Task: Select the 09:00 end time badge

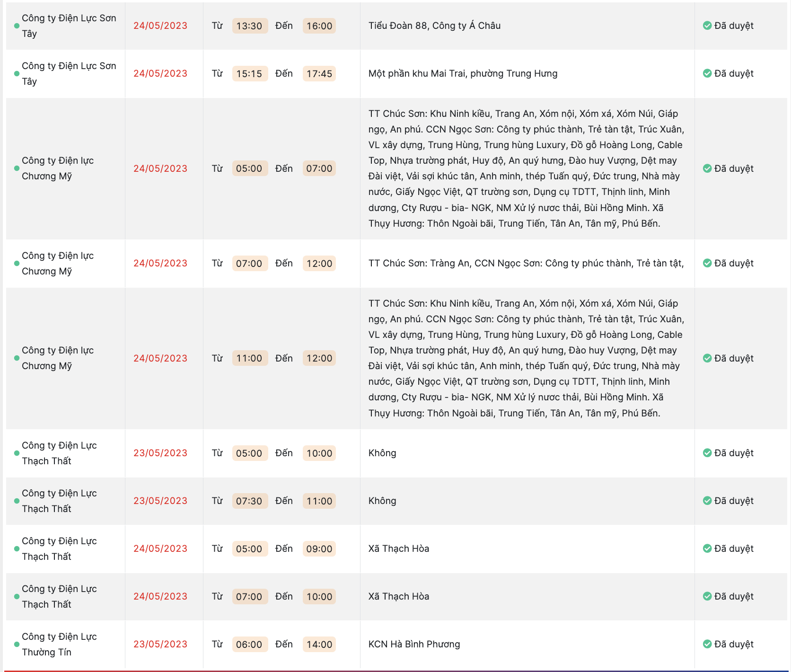Action: click(x=319, y=549)
